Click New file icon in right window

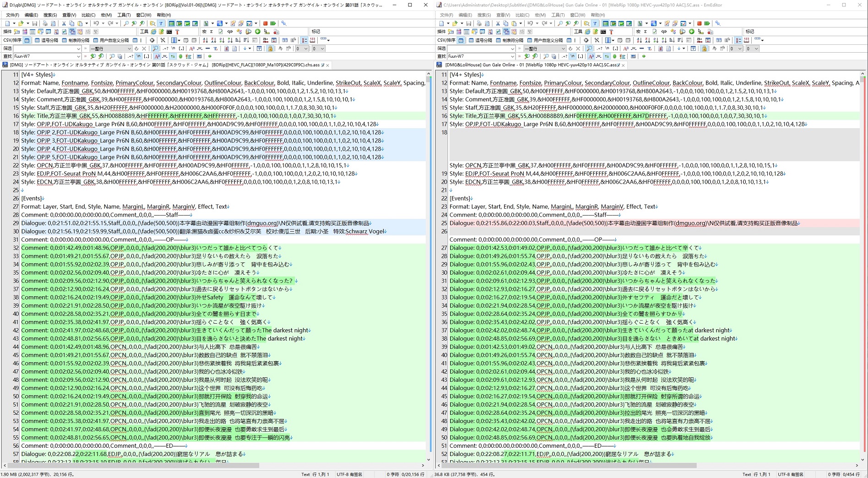(441, 23)
